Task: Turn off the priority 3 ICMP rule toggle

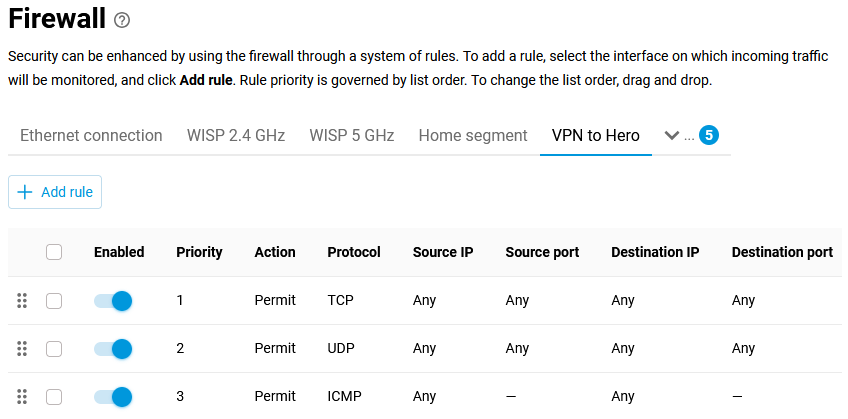Action: click(x=113, y=396)
